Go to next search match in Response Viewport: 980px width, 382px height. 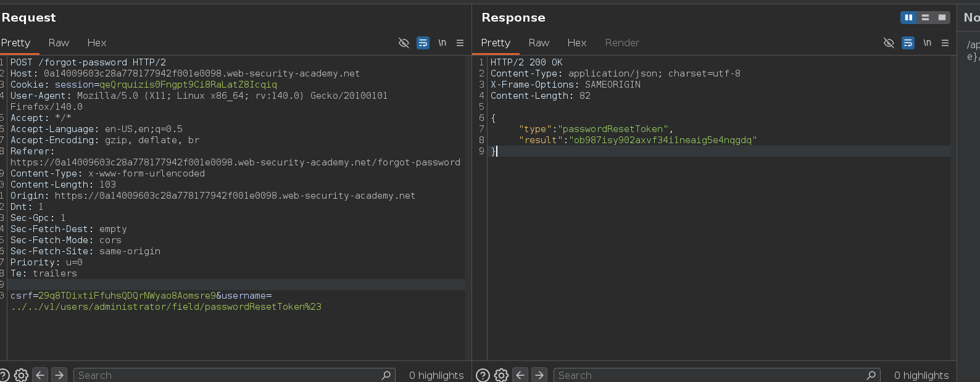click(539, 375)
